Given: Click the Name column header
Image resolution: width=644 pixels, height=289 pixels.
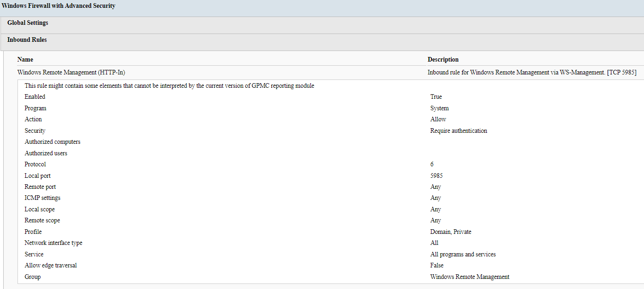Looking at the screenshot, I should pyautogui.click(x=25, y=59).
